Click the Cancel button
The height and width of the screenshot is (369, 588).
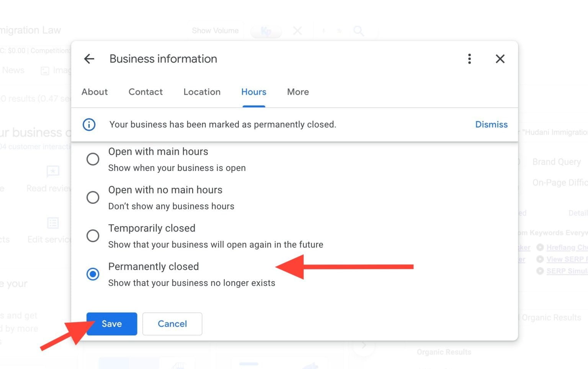[x=172, y=324]
